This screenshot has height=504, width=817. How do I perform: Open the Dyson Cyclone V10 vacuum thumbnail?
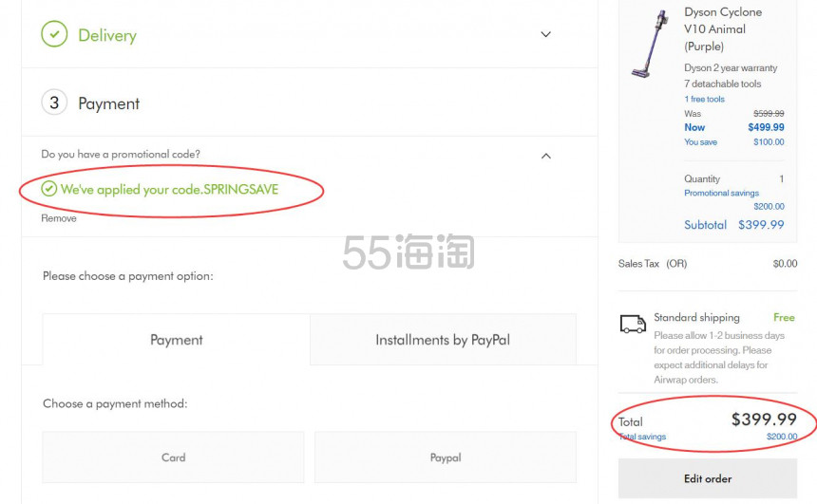pos(649,44)
